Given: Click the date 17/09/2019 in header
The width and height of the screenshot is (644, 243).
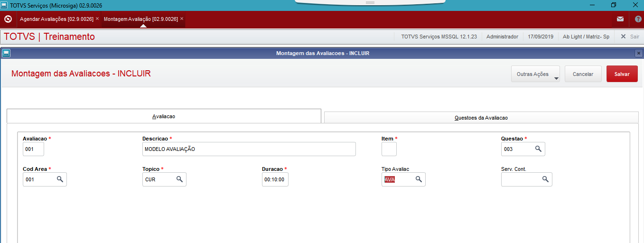Looking at the screenshot, I should tap(541, 37).
